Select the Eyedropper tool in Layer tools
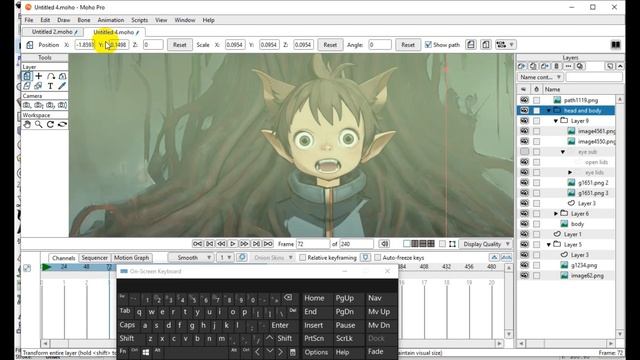640x360 pixels. click(x=62, y=86)
